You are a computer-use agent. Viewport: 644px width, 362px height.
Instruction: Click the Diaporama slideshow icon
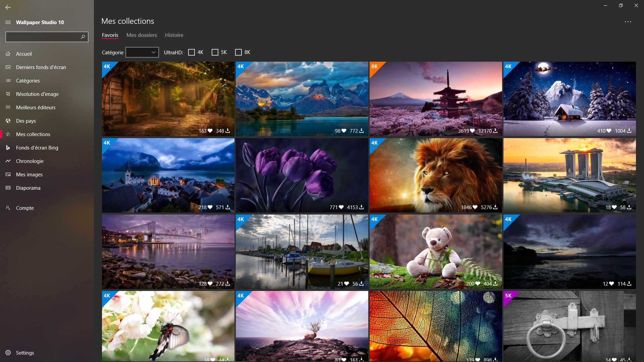click(x=8, y=188)
